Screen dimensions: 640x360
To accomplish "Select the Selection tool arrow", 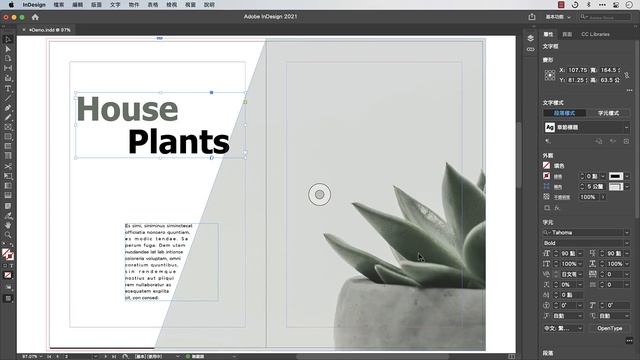I will pos(8,39).
